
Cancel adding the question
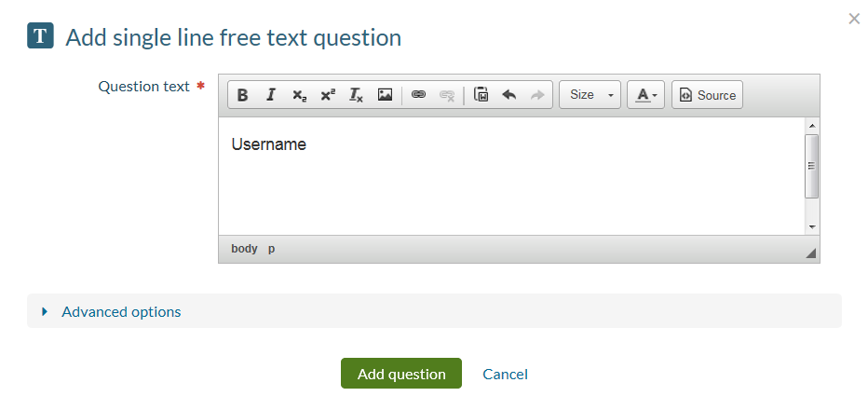(505, 374)
